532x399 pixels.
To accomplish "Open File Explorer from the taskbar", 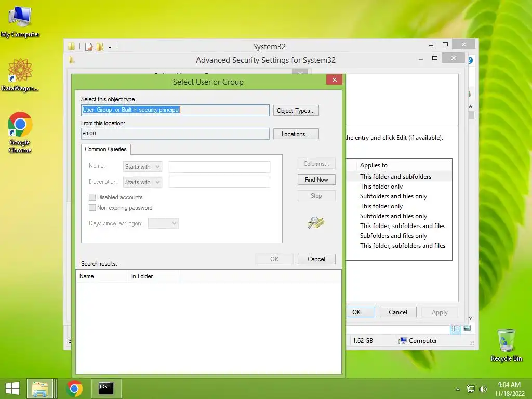I will 40,389.
